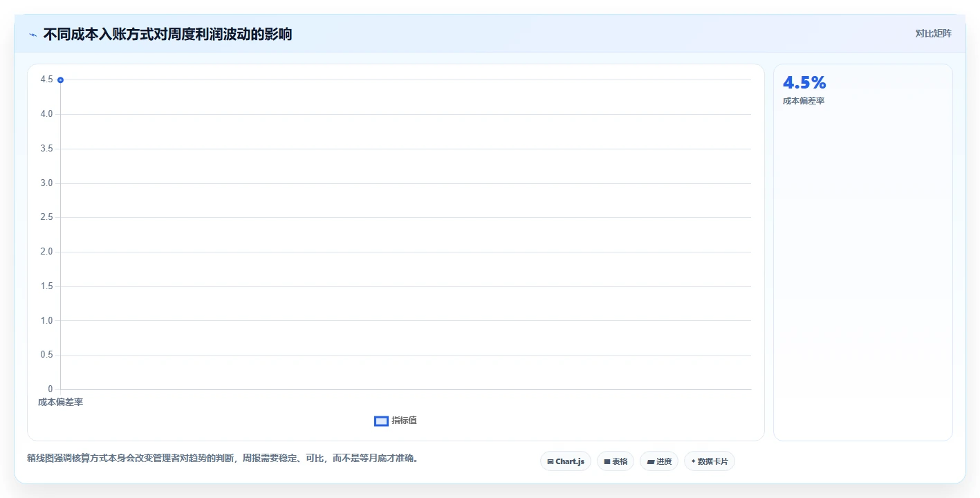Image resolution: width=980 pixels, height=498 pixels.
Task: Select the data point at 4.5
Action: [61, 80]
